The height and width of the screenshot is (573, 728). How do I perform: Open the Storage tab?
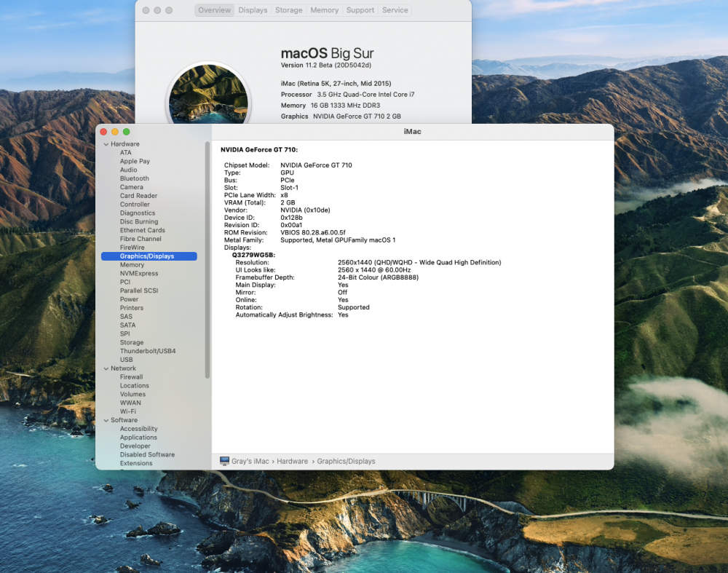pyautogui.click(x=289, y=10)
